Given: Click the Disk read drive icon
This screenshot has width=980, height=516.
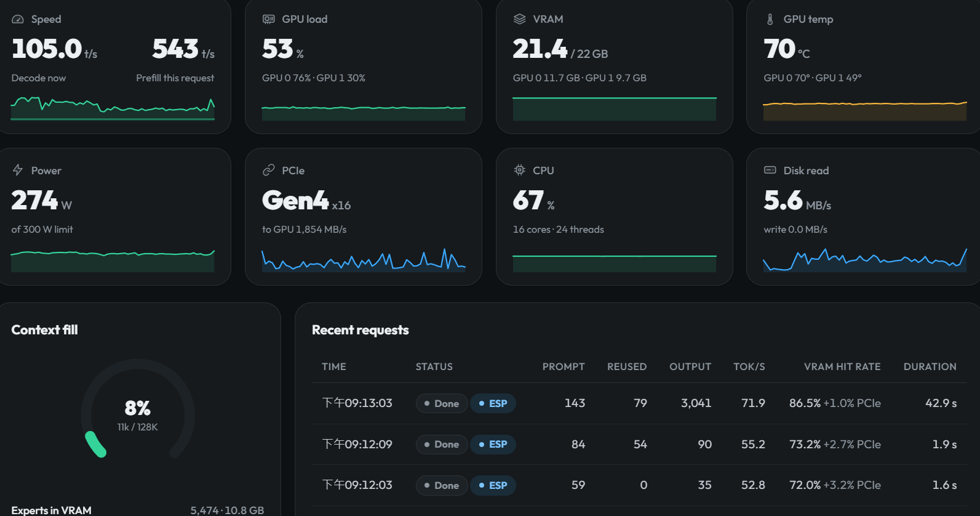Looking at the screenshot, I should coord(770,170).
